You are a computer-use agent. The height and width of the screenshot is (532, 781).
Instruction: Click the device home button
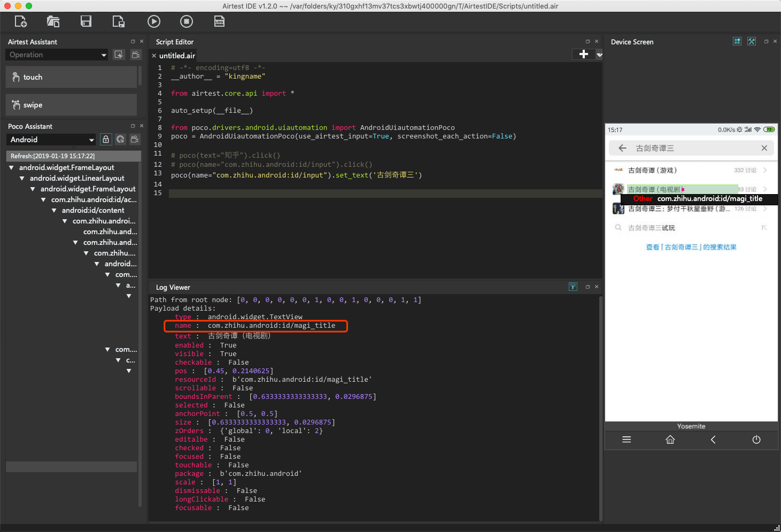click(x=670, y=440)
